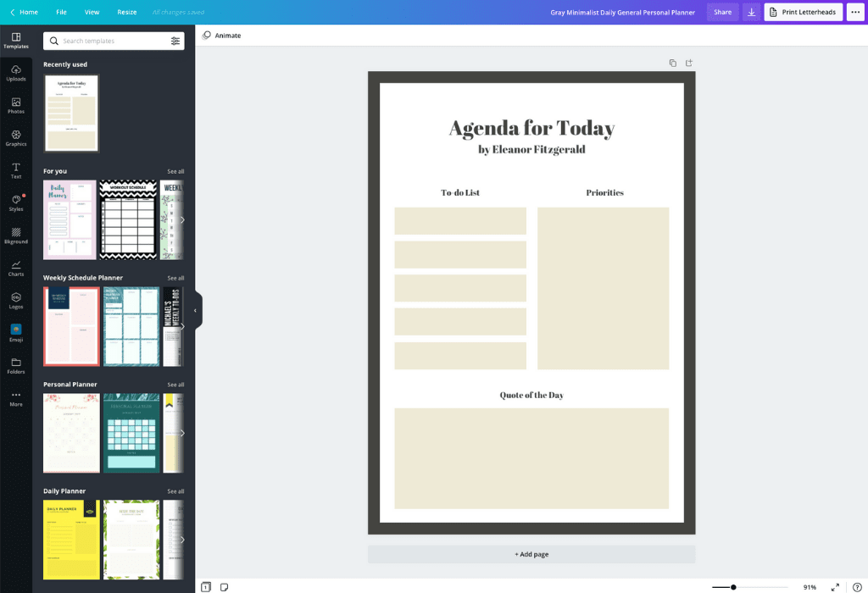Open the page notes icon at bottom left
This screenshot has width=868, height=593.
click(223, 585)
